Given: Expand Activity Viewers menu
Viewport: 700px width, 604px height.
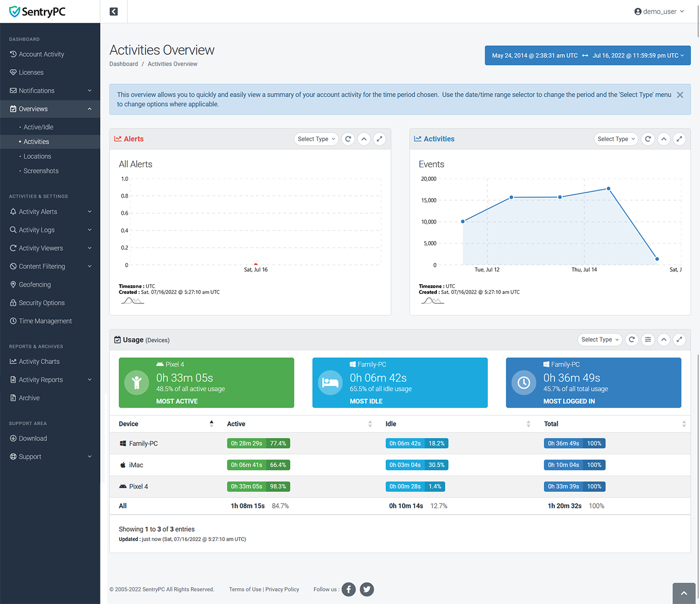Looking at the screenshot, I should click(50, 248).
